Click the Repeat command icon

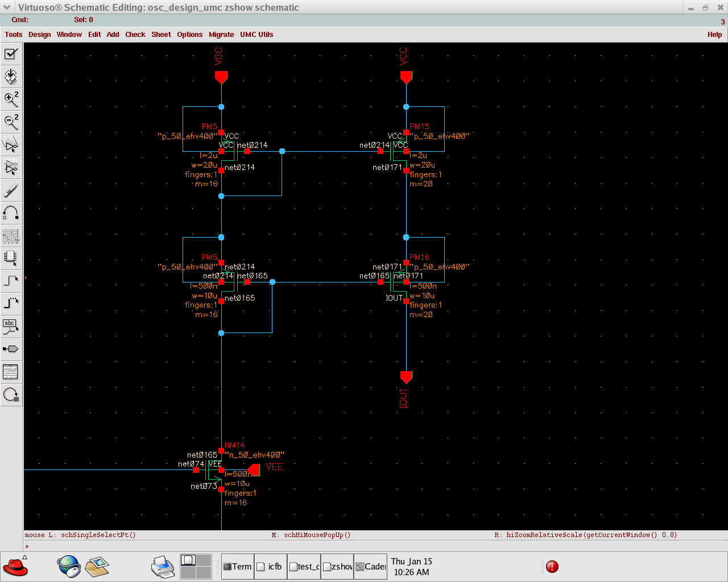11,394
